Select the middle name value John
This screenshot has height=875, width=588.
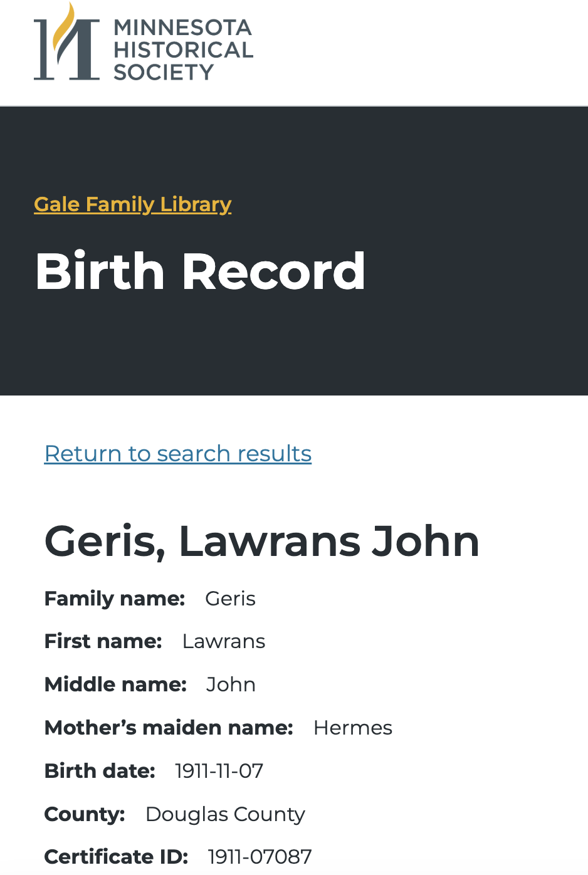coord(231,684)
